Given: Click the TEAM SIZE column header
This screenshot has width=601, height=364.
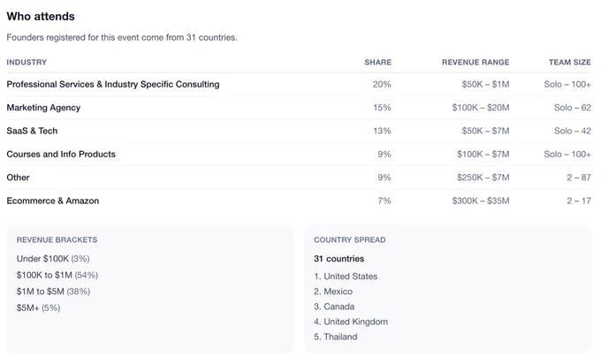Looking at the screenshot, I should click(x=569, y=62).
